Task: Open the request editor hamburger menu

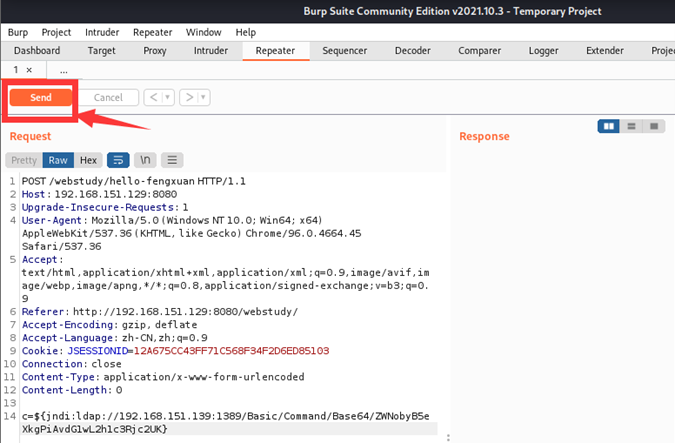Action: (x=172, y=160)
